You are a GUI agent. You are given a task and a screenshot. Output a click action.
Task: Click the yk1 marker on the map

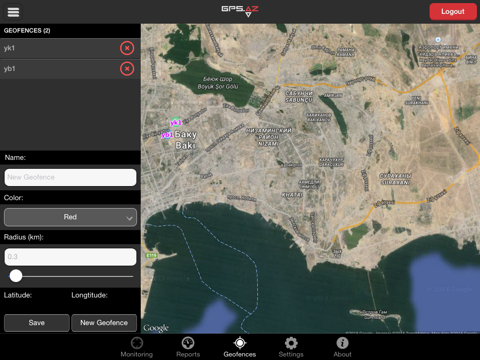click(x=176, y=122)
